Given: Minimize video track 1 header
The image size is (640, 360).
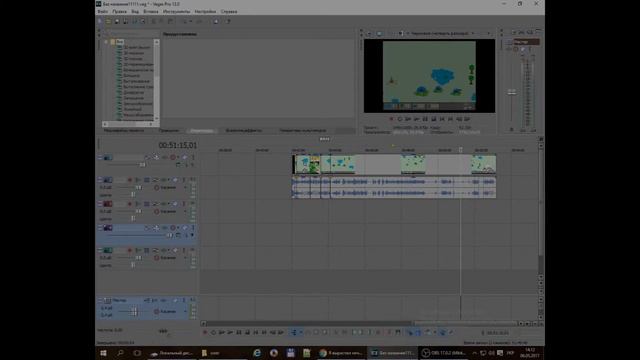Looking at the screenshot, I should 100,157.
